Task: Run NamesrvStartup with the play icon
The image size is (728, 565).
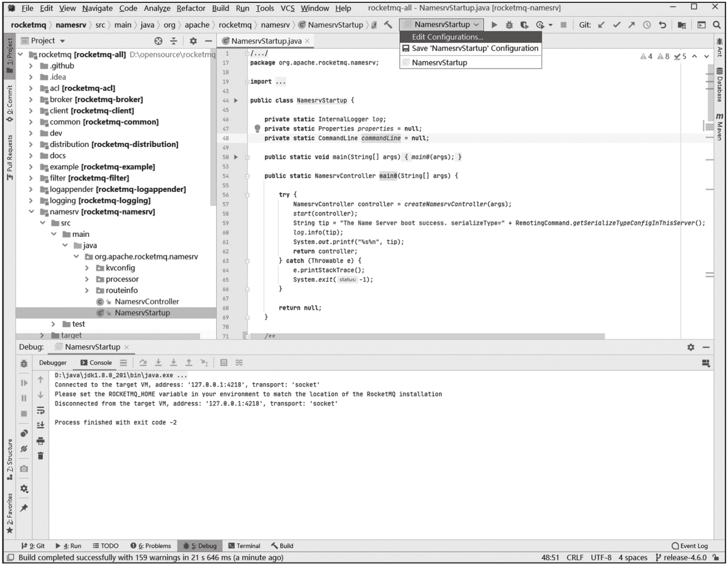Action: pos(494,24)
